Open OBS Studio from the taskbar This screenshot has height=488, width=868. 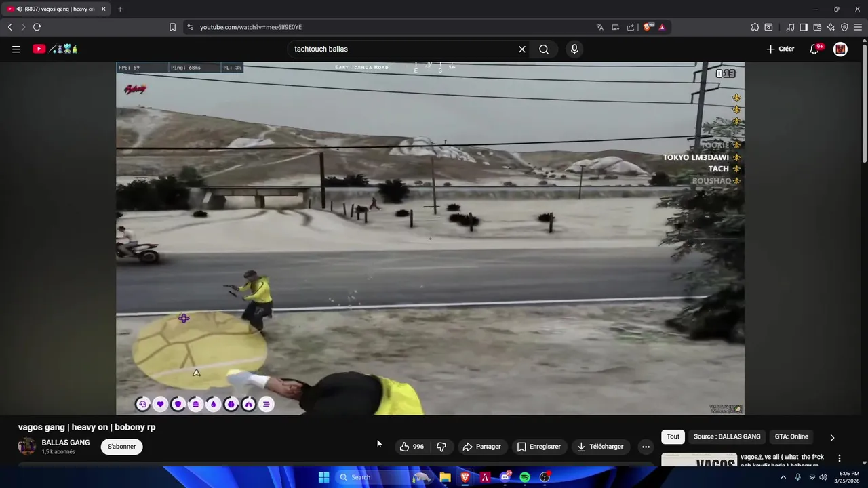[545, 477]
